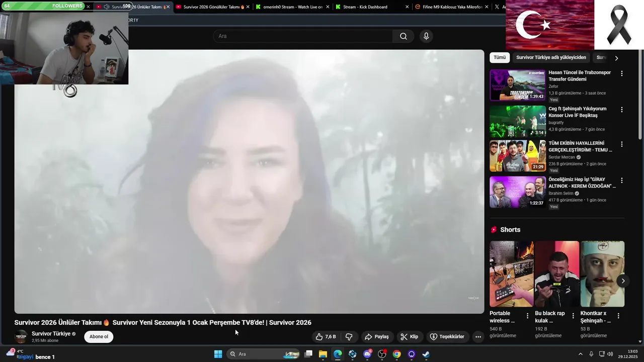Click 'Hasan Tüncel ile Trabzonspor Transfer Gündemi' title
Screen dimensions: 644x362
580,76
